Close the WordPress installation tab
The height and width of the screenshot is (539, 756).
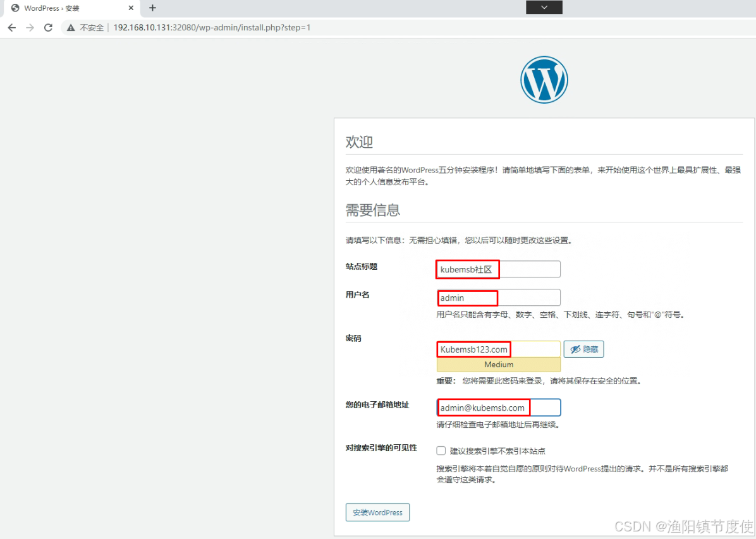click(x=131, y=8)
